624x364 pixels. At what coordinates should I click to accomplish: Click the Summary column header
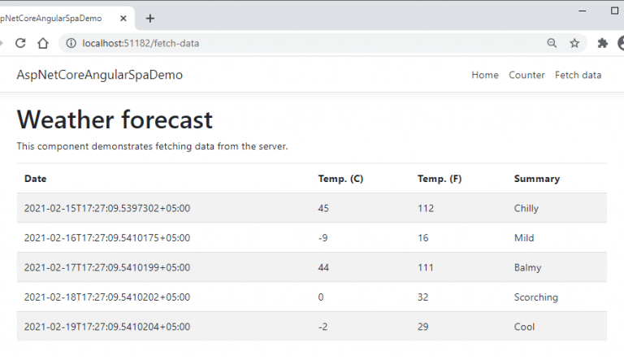[536, 179]
